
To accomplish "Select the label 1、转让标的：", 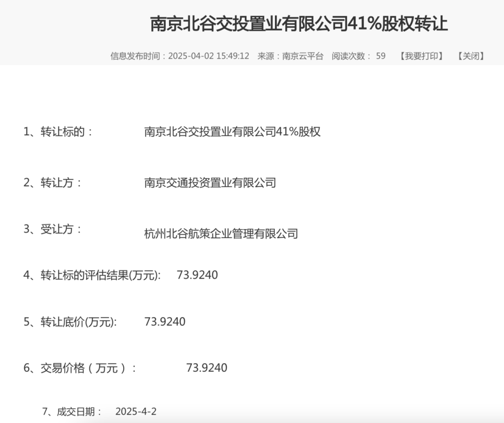I will point(58,132).
